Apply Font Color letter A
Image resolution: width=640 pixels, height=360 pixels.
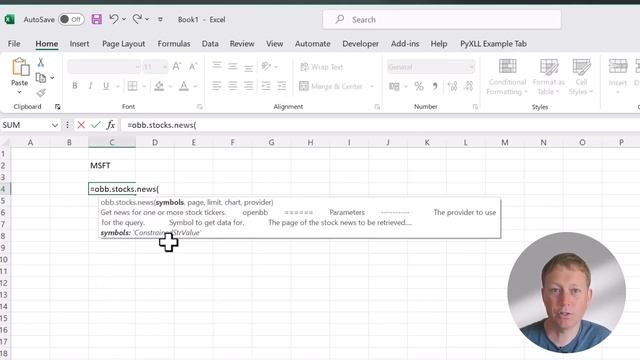184,86
